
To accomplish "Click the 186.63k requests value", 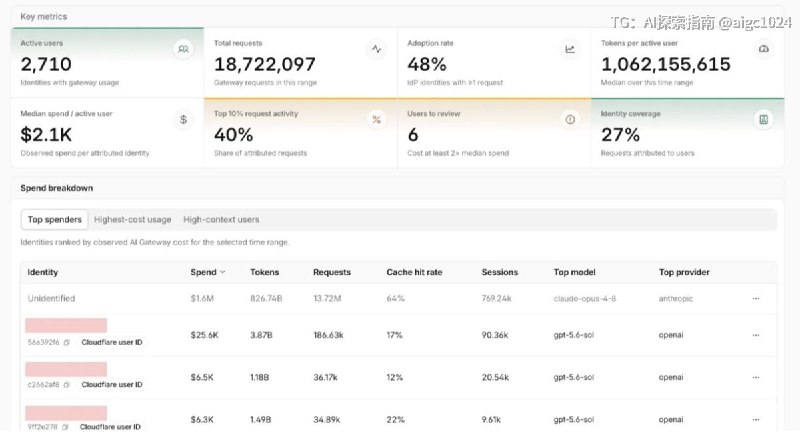I will (328, 335).
